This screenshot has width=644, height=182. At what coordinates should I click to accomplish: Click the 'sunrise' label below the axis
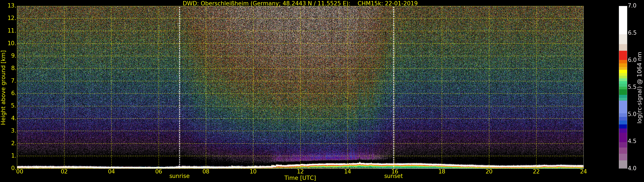tap(179, 176)
